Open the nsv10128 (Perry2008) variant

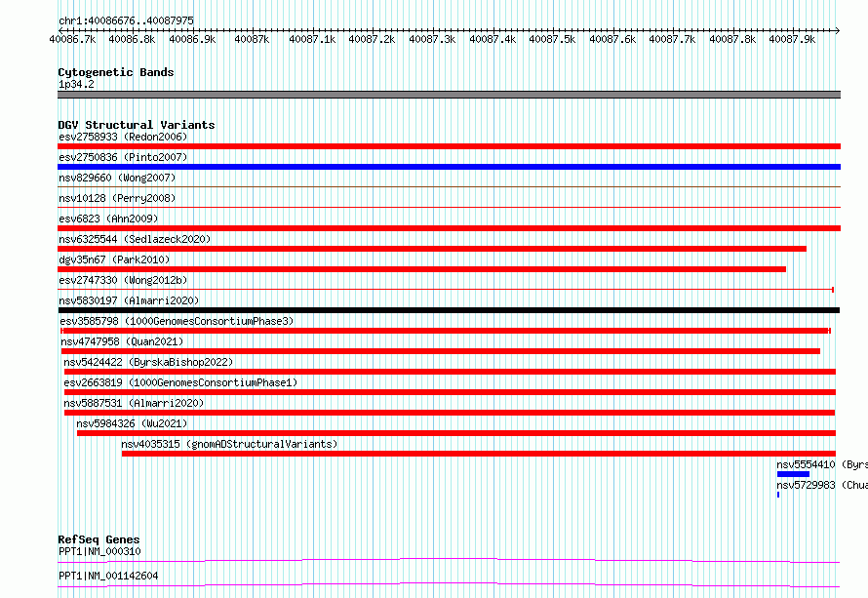pyautogui.click(x=117, y=198)
